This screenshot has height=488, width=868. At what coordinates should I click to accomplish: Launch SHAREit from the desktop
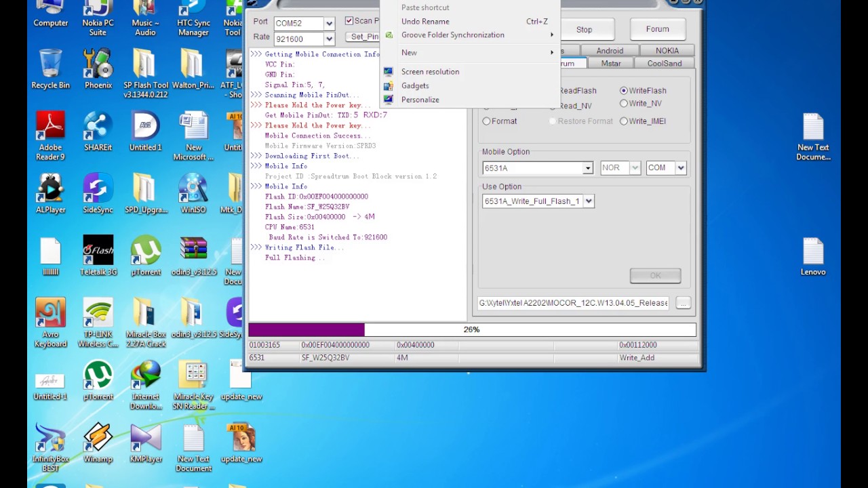point(98,132)
